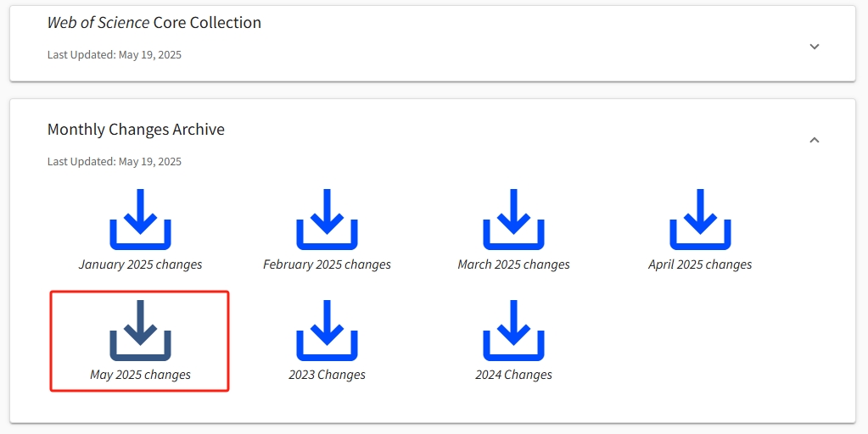This screenshot has width=868, height=434.
Task: Collapse the Monthly Changes Archive chevron
Action: coord(815,140)
